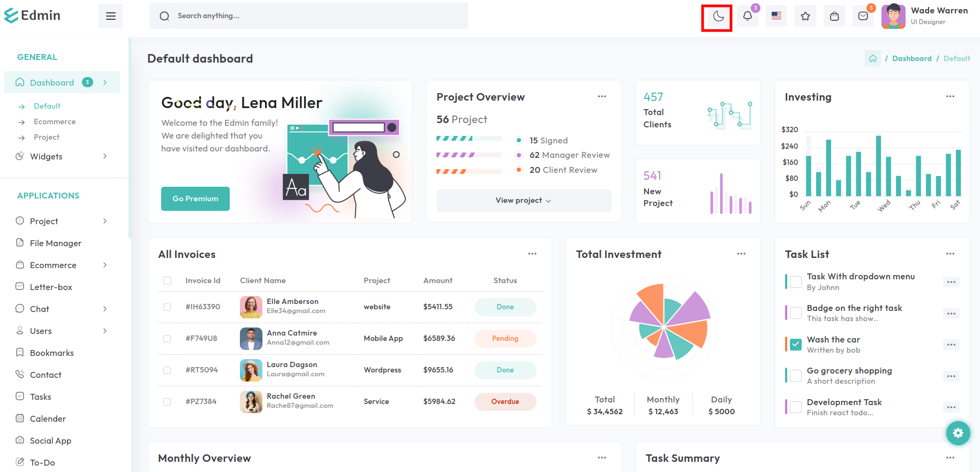Open the messages envelope icon

tap(863, 17)
